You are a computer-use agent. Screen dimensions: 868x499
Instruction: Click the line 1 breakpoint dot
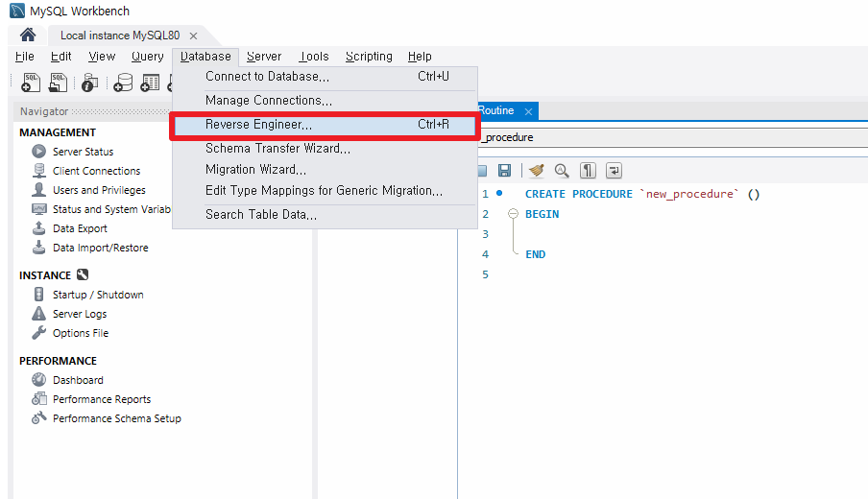point(499,193)
